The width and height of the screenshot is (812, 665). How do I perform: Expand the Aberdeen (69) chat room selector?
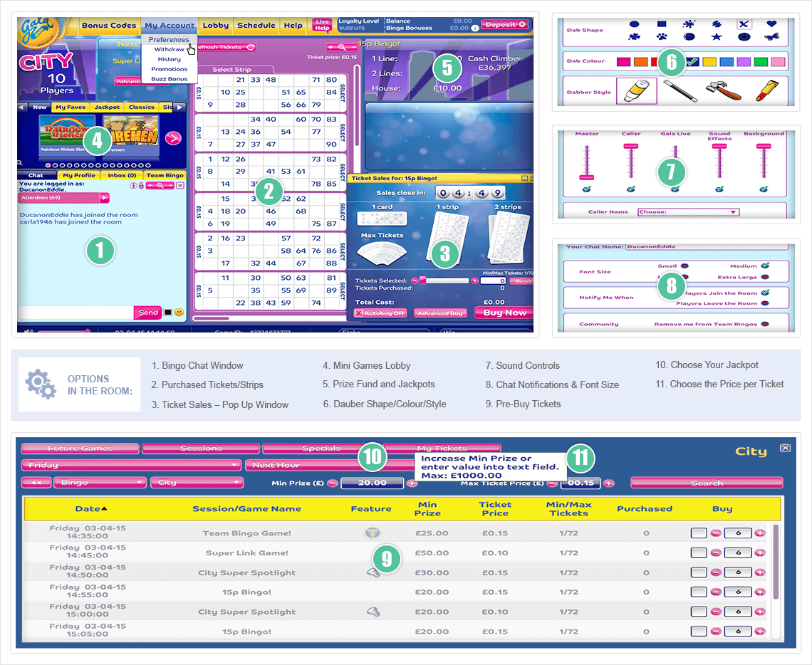(63, 198)
